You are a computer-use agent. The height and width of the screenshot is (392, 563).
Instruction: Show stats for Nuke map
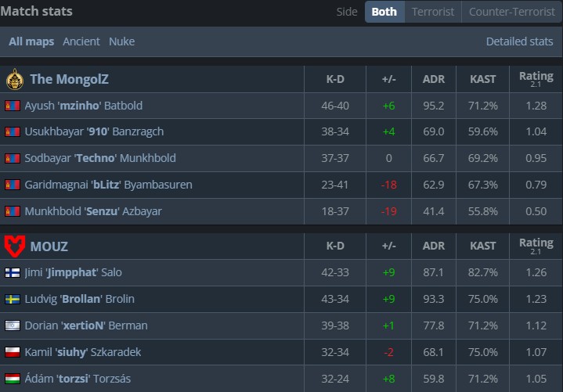click(x=121, y=41)
